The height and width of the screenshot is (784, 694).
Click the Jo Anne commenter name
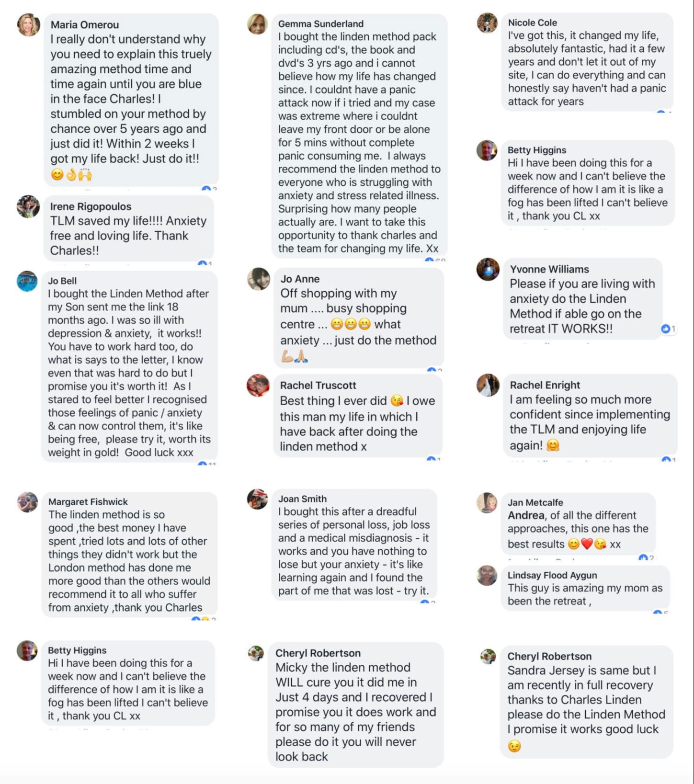tap(300, 279)
